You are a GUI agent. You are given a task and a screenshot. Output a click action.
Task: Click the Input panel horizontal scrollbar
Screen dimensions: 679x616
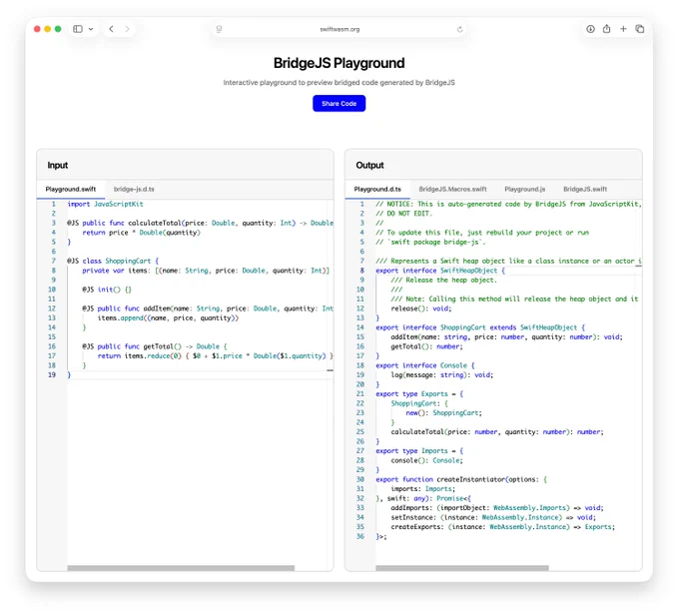coord(181,567)
